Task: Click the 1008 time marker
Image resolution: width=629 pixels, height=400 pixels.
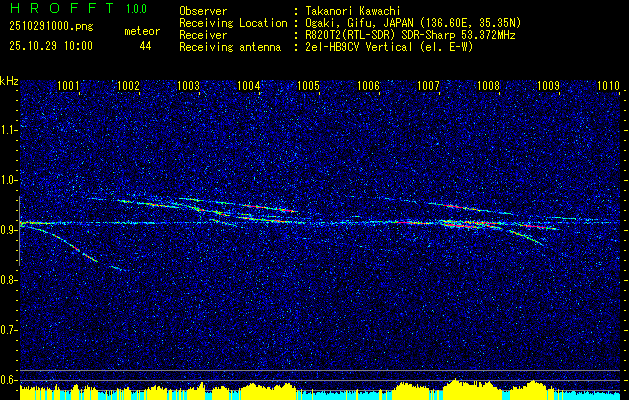Action: [x=488, y=86]
